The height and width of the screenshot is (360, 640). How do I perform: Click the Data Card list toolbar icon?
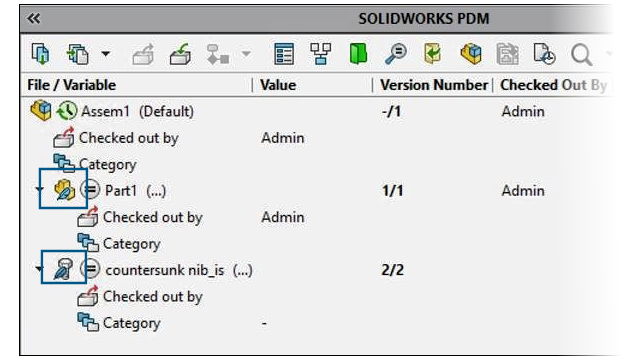point(284,54)
